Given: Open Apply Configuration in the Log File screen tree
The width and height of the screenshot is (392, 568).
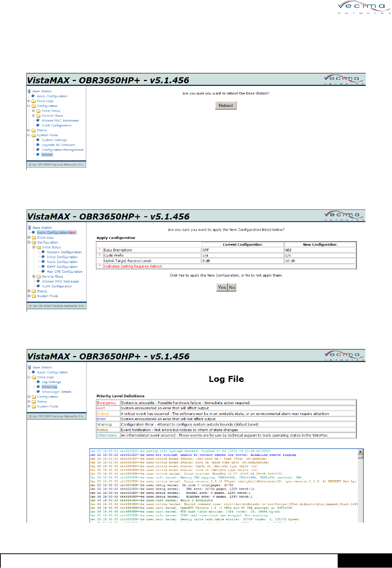Looking at the screenshot, I should click(52, 372).
